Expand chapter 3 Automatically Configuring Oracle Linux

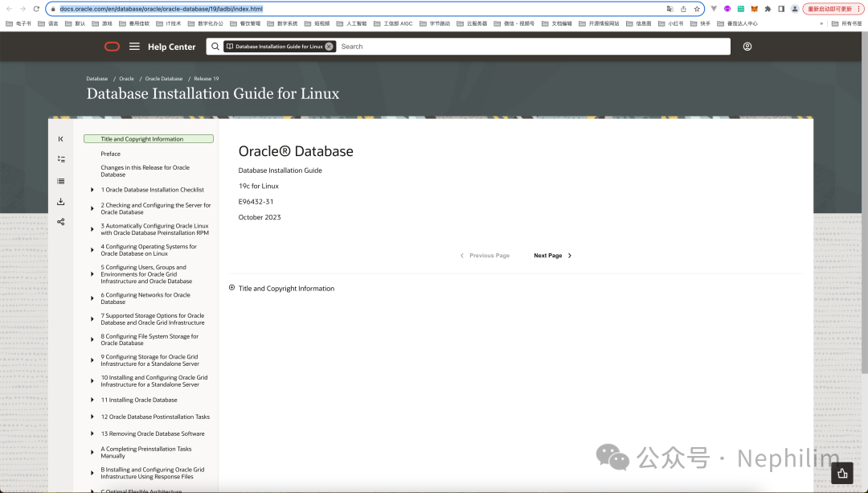click(x=92, y=229)
